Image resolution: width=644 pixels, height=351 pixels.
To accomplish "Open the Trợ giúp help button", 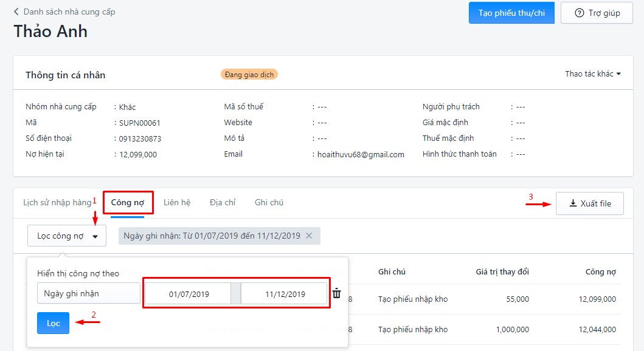I will [x=597, y=13].
